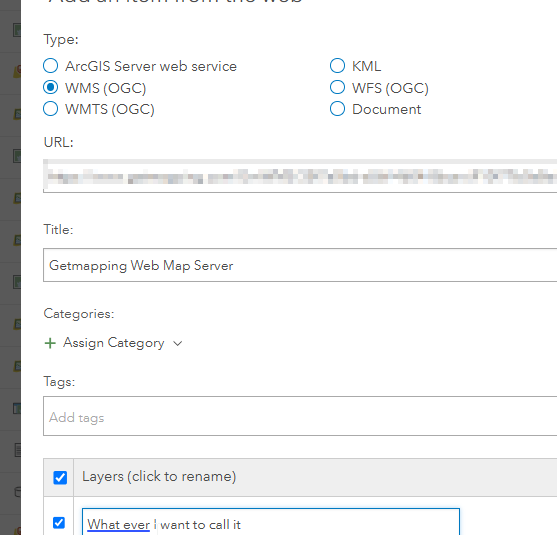Toggle the checkbox beside the renamed layer
Screen dimensions: 557x535
coord(59,523)
